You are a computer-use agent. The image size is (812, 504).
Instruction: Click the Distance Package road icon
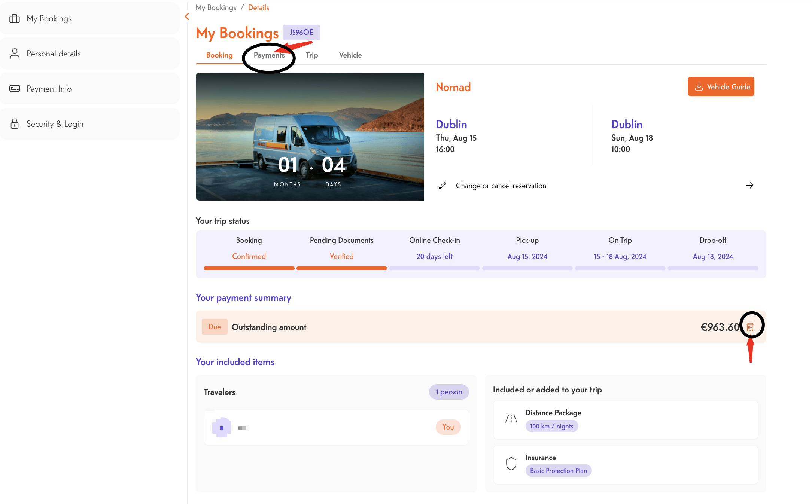[x=511, y=419]
